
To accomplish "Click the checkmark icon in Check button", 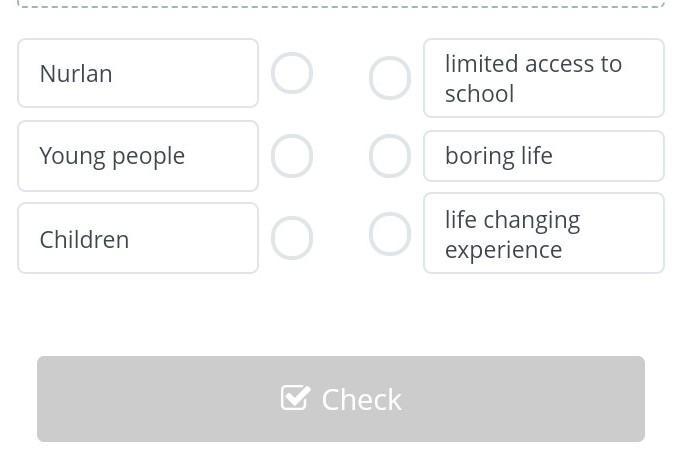I will [x=295, y=397].
